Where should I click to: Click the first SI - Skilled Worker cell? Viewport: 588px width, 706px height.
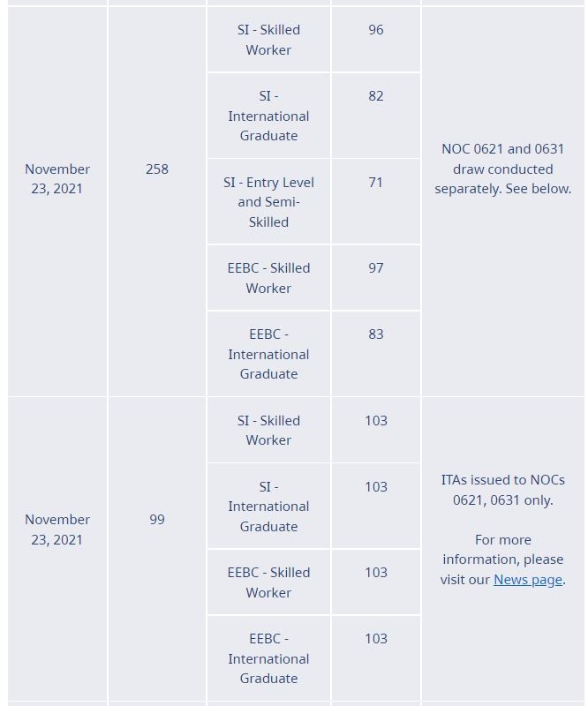click(x=268, y=40)
